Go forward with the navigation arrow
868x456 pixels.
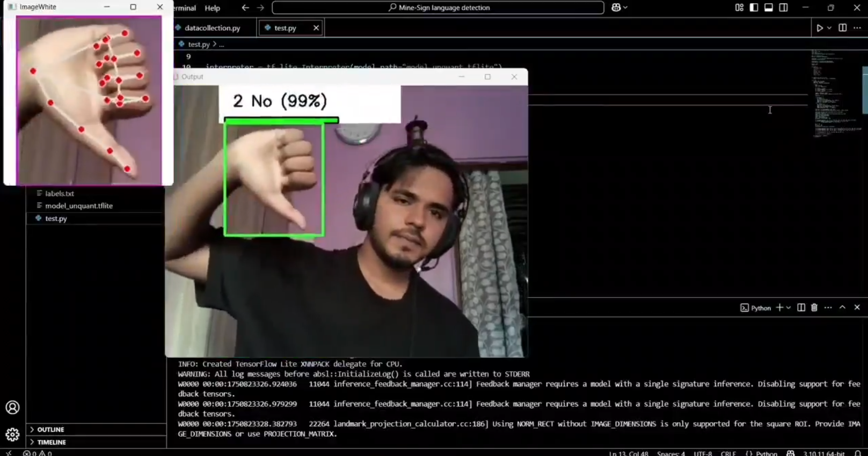tap(260, 8)
